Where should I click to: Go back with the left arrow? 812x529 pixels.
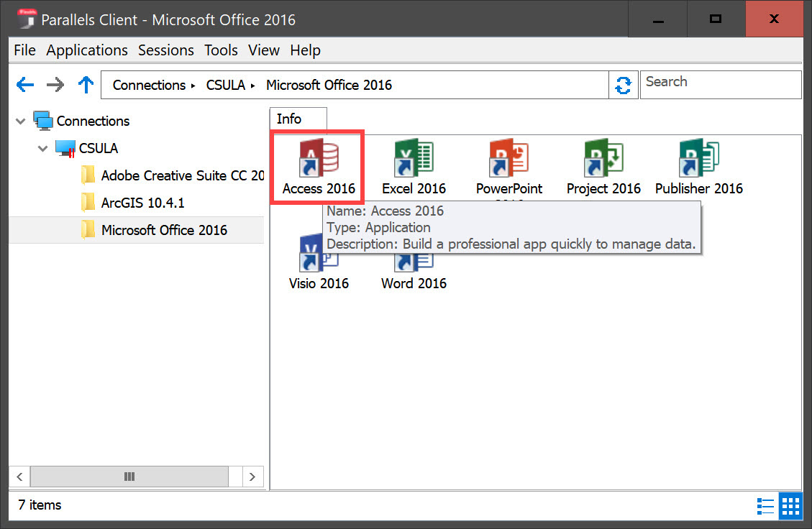pyautogui.click(x=25, y=86)
